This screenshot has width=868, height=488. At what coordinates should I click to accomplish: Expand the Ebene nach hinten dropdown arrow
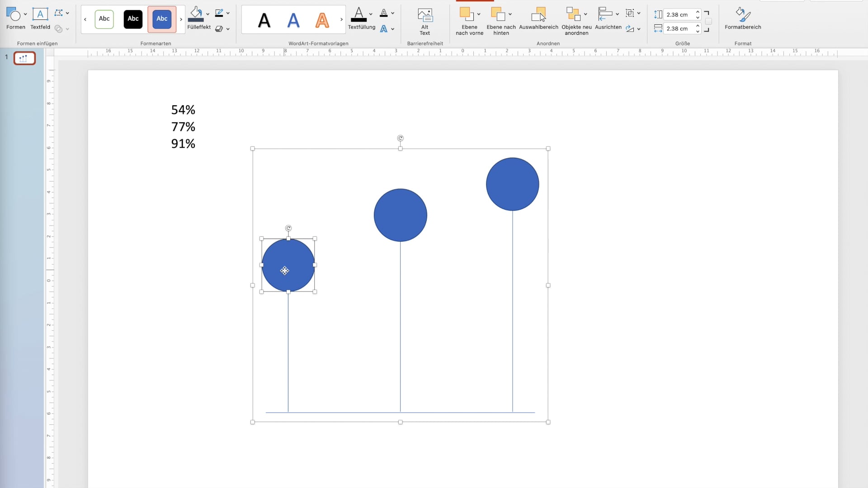click(510, 14)
